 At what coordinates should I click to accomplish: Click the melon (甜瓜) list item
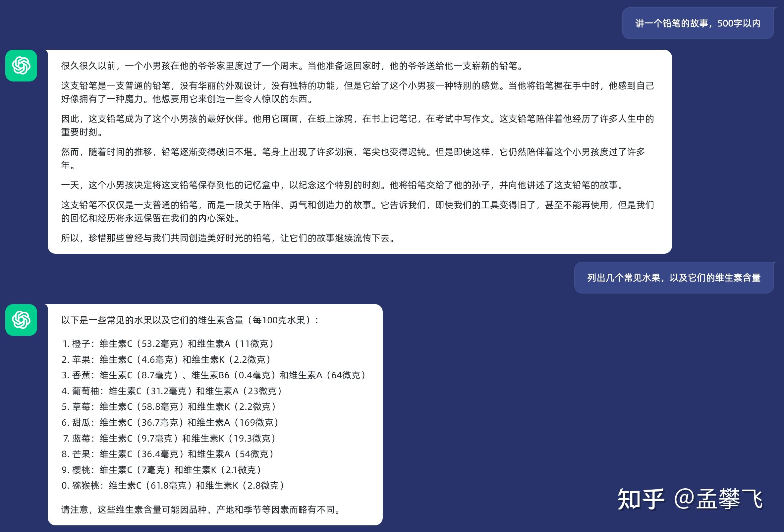(x=171, y=422)
